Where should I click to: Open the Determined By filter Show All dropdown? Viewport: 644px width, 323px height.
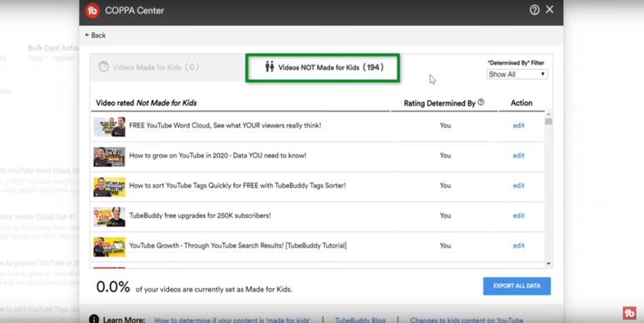517,74
